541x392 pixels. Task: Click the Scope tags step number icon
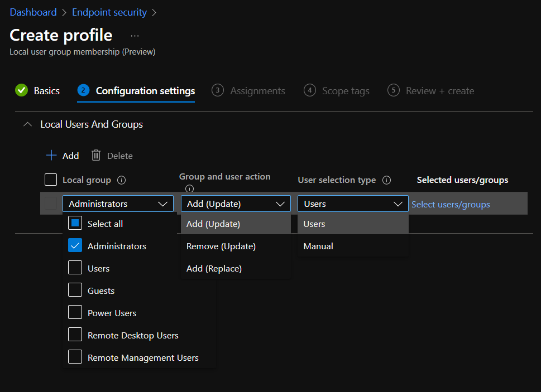(x=310, y=90)
